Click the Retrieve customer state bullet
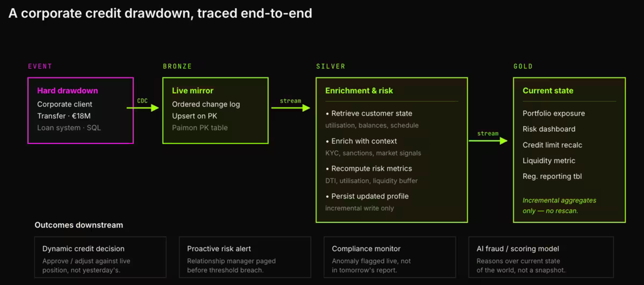This screenshot has height=285, width=644. pyautogui.click(x=369, y=114)
